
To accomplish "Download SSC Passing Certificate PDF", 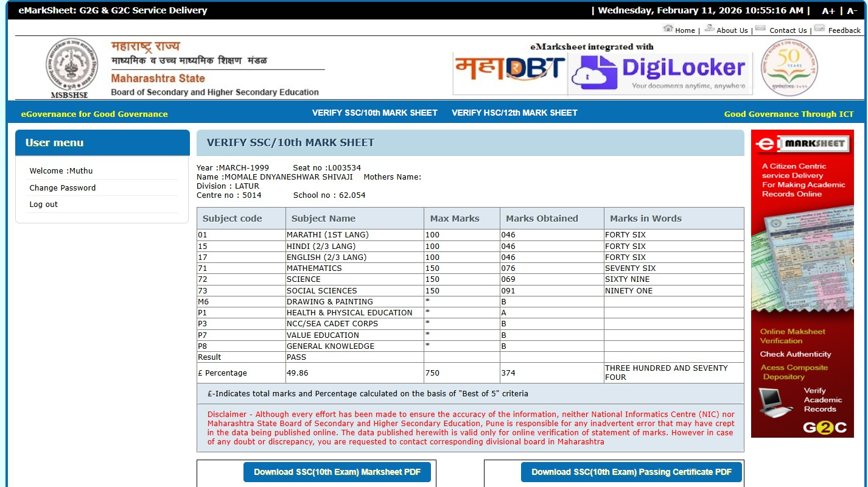I will [631, 472].
